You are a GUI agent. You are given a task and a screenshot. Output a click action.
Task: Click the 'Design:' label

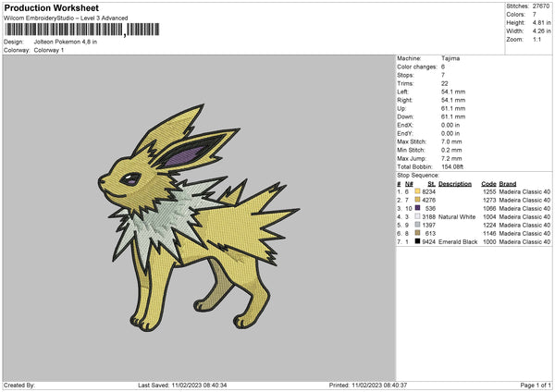click(x=14, y=42)
